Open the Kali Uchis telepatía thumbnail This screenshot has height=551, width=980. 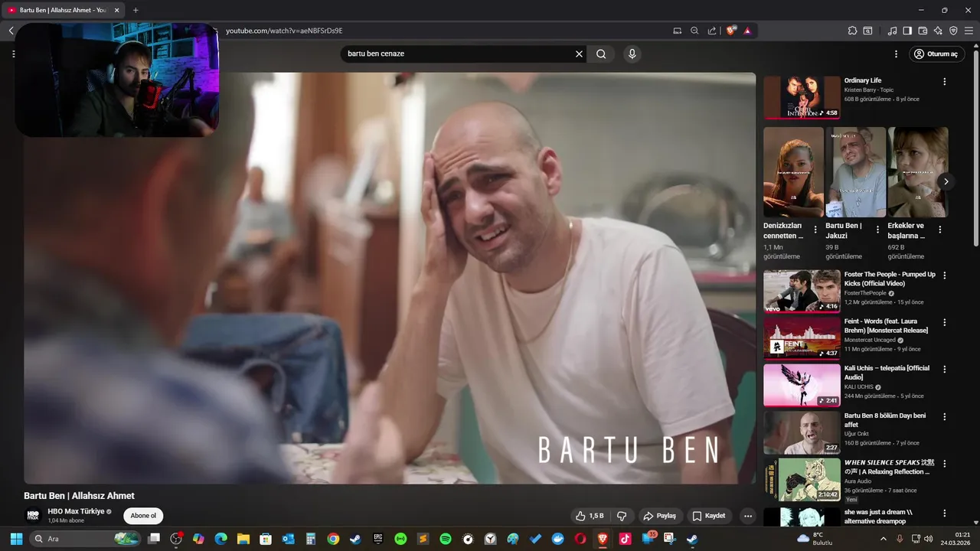[802, 385]
